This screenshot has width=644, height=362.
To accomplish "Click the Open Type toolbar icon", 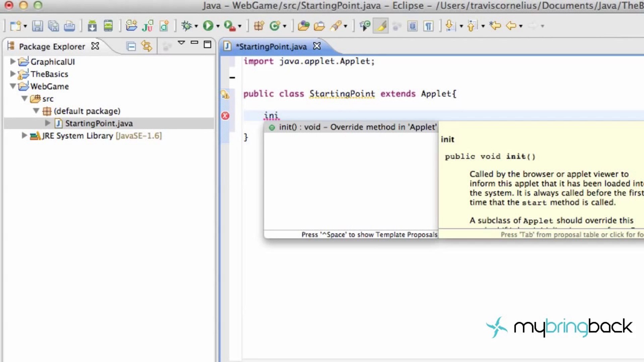I will (x=303, y=26).
